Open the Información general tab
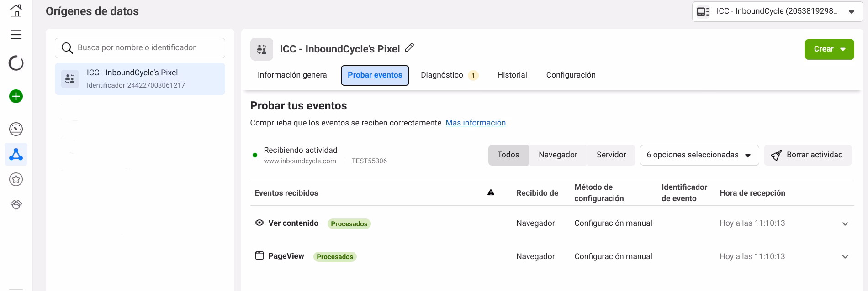Screen dimensions: 868x291 point(293,75)
